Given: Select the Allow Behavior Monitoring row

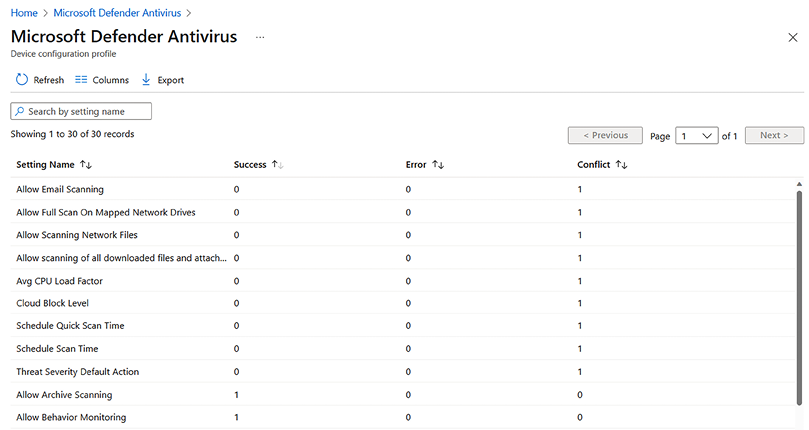Looking at the screenshot, I should (402, 417).
